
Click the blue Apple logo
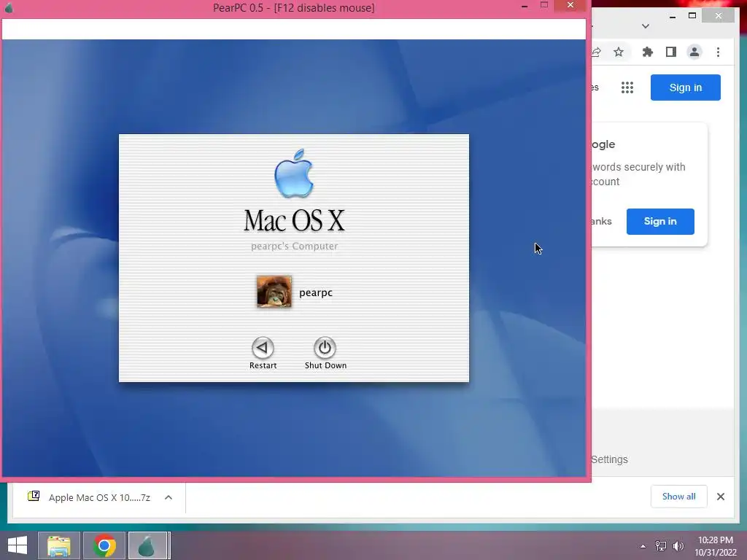pyautogui.click(x=294, y=174)
